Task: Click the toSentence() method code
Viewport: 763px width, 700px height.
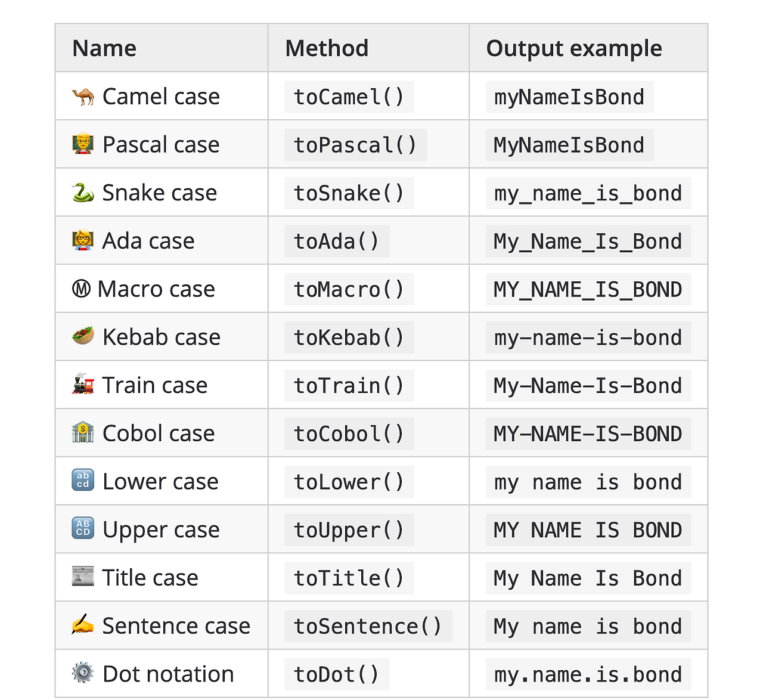Action: 368,626
